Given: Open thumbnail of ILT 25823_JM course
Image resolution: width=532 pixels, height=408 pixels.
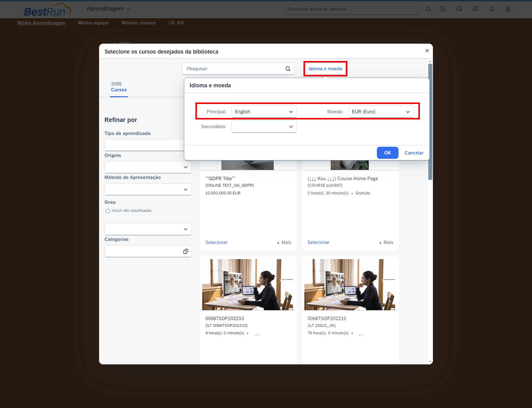Looking at the screenshot, I should coord(350,284).
